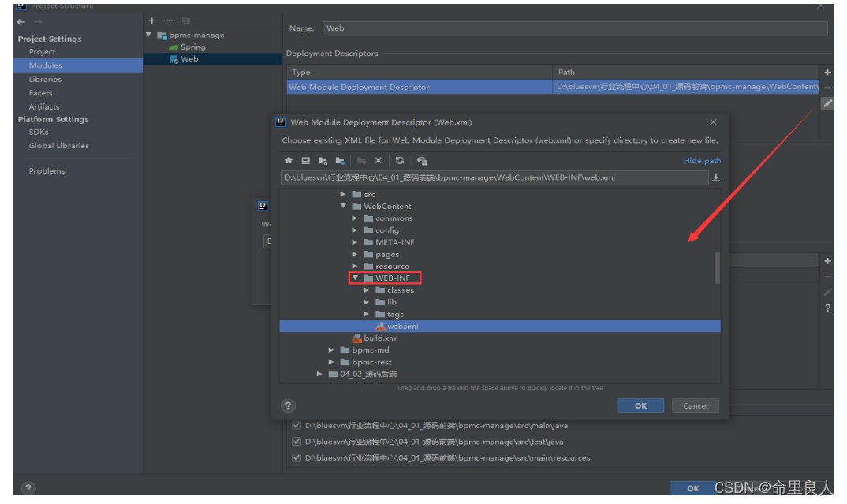Viewport: 847px width, 504px height.
Task: Jump to the Desktop directory in file chooser
Action: pos(306,160)
